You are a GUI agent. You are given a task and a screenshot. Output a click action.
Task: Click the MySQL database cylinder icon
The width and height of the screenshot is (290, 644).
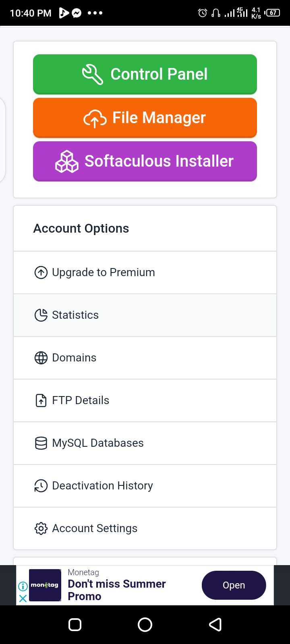click(x=41, y=443)
